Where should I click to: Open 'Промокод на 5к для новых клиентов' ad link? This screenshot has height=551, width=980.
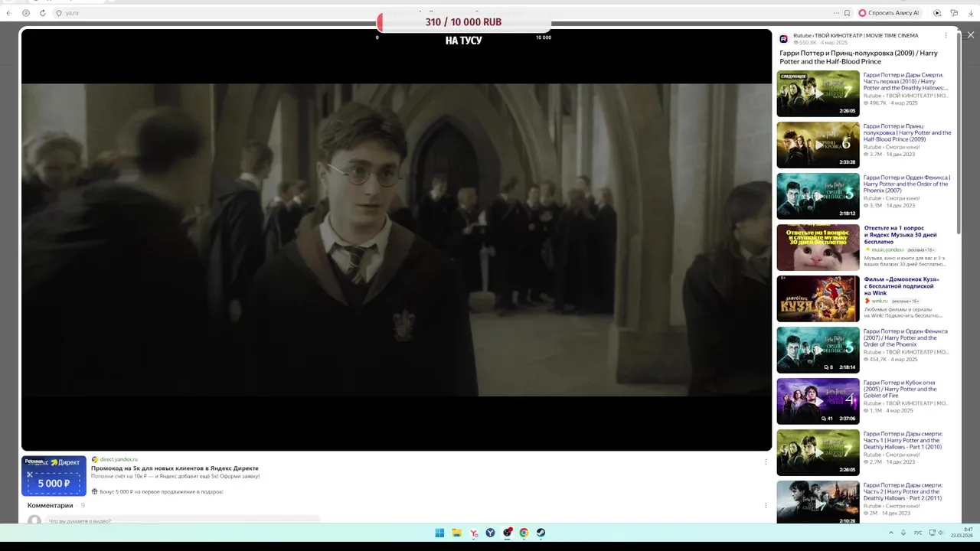pyautogui.click(x=175, y=468)
